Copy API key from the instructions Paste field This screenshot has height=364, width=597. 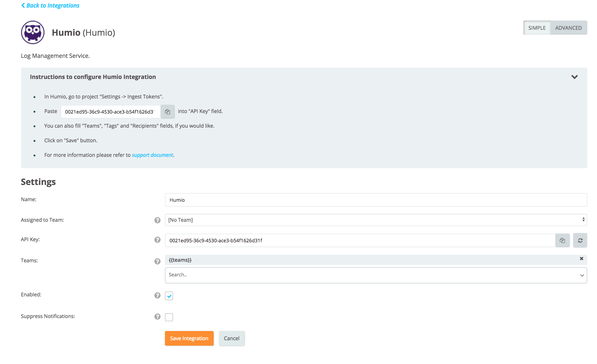coord(167,112)
